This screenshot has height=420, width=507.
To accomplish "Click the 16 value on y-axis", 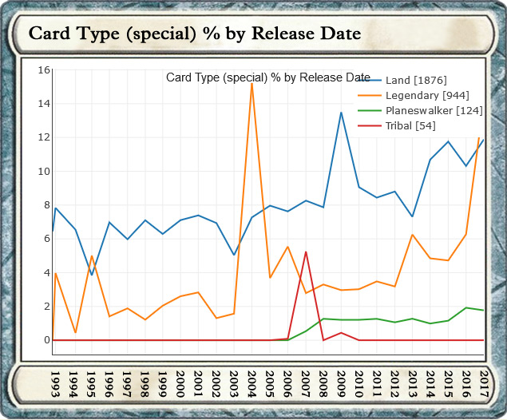I will [x=44, y=70].
